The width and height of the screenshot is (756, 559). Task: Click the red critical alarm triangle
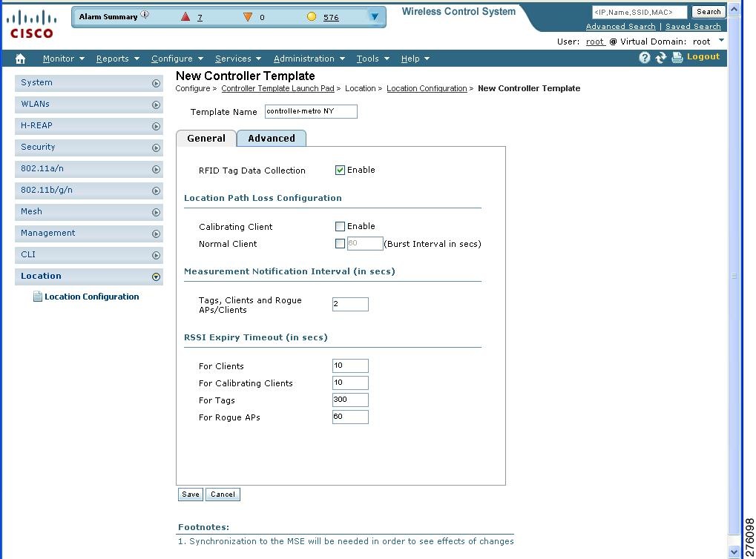coord(185,17)
